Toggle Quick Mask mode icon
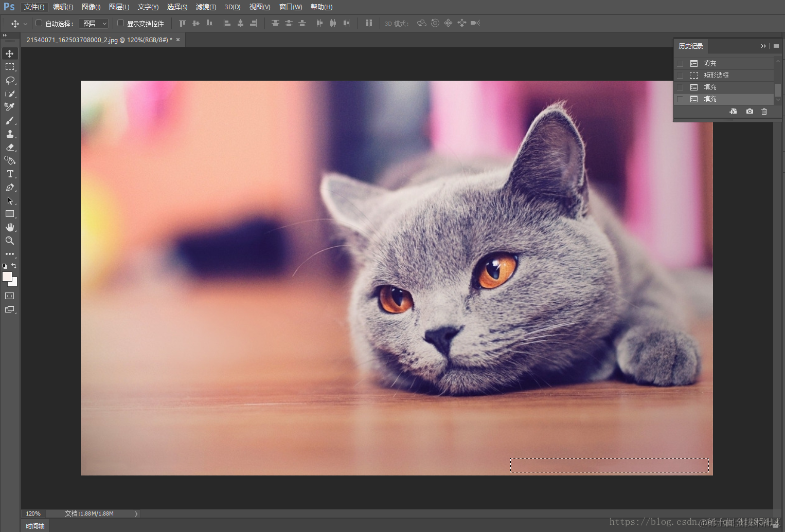Screen dimensions: 785x532 pyautogui.click(x=10, y=296)
